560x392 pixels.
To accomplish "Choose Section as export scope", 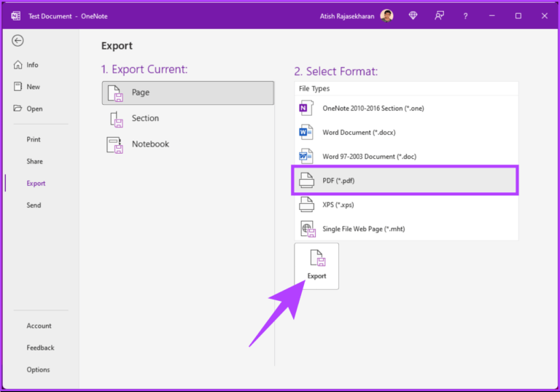I will click(x=188, y=119).
